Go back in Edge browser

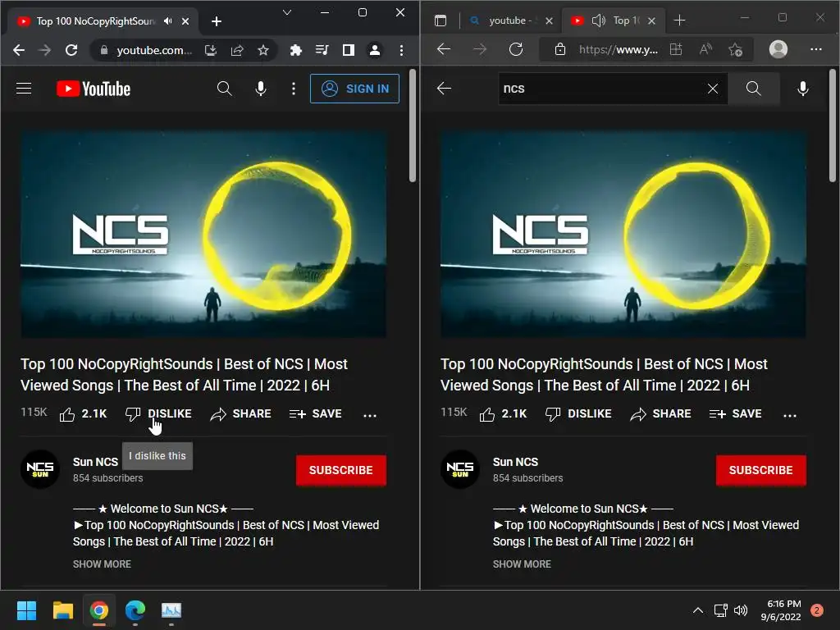pos(444,49)
